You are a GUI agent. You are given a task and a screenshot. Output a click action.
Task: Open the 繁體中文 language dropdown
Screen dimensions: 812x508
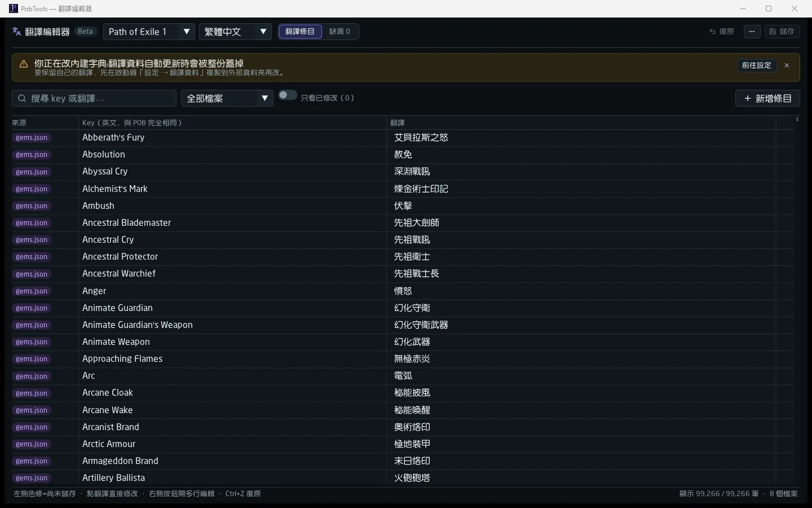pyautogui.click(x=235, y=32)
